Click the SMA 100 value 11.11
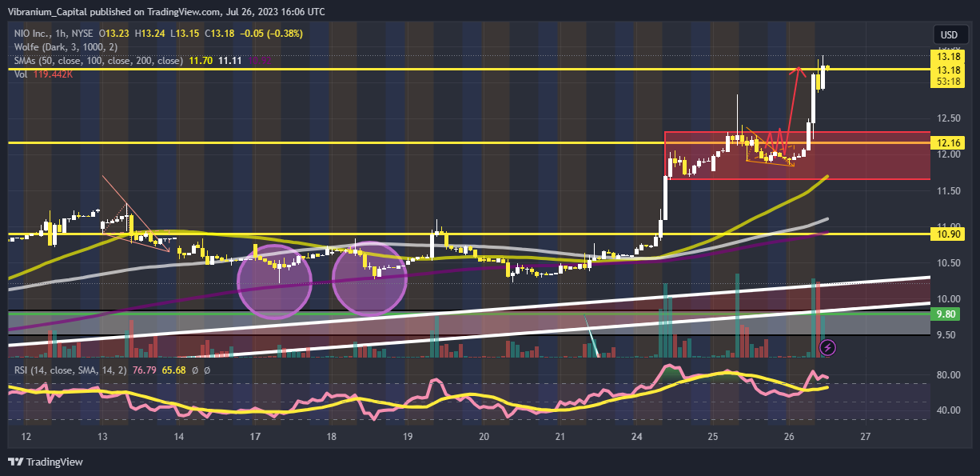 click(x=229, y=59)
